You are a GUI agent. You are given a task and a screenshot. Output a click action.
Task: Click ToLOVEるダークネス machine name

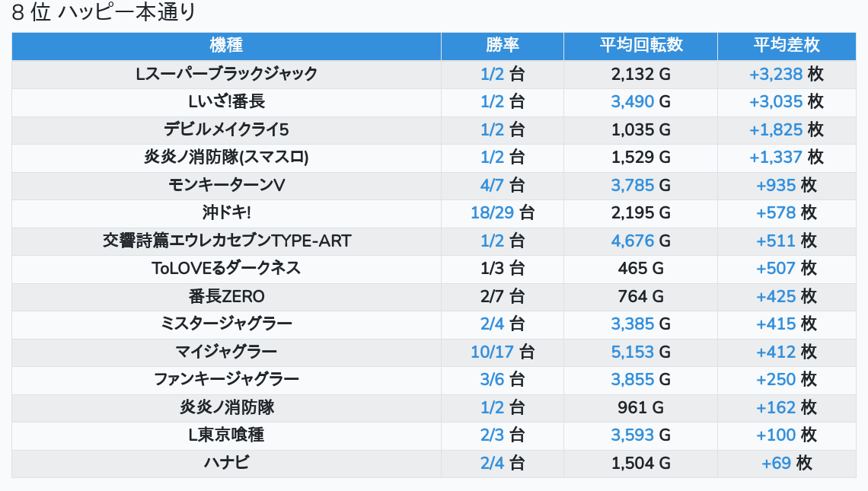click(226, 268)
